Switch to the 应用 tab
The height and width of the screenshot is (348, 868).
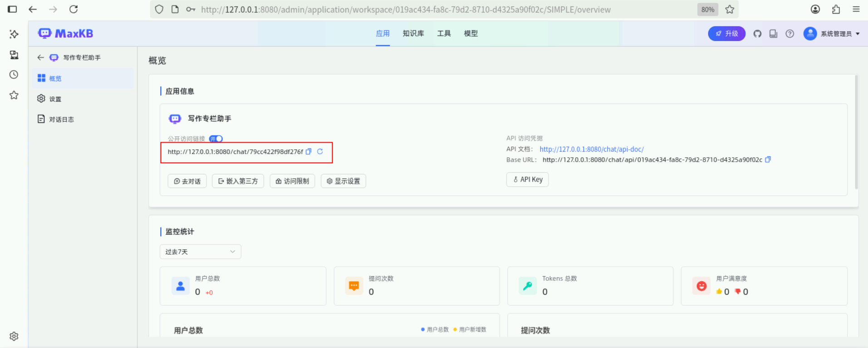[x=383, y=33]
